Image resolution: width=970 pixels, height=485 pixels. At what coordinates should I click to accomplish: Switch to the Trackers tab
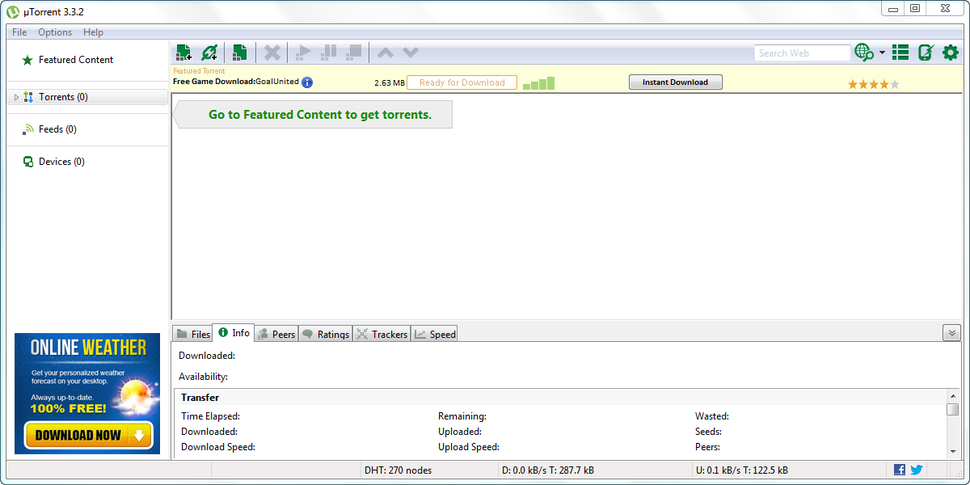pos(382,334)
